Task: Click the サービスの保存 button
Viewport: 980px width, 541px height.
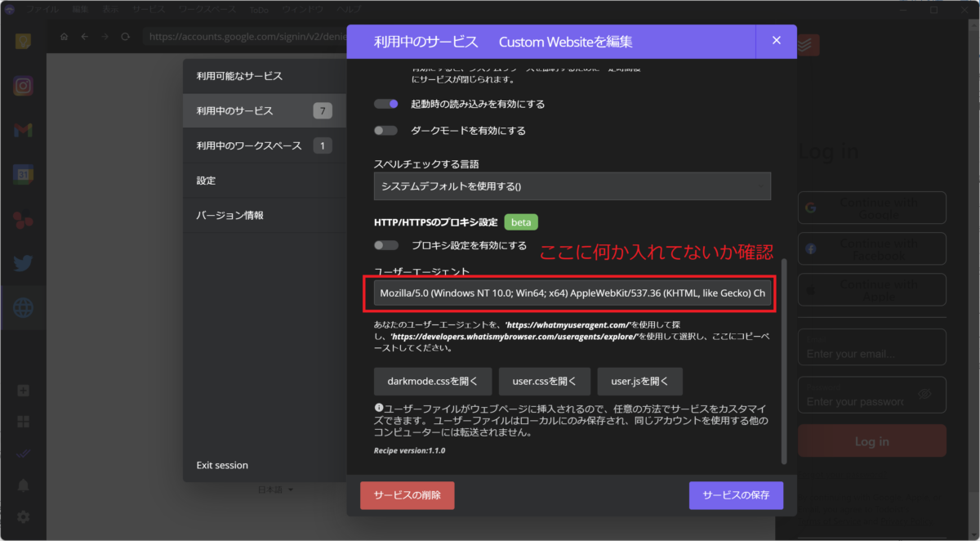Action: (736, 495)
